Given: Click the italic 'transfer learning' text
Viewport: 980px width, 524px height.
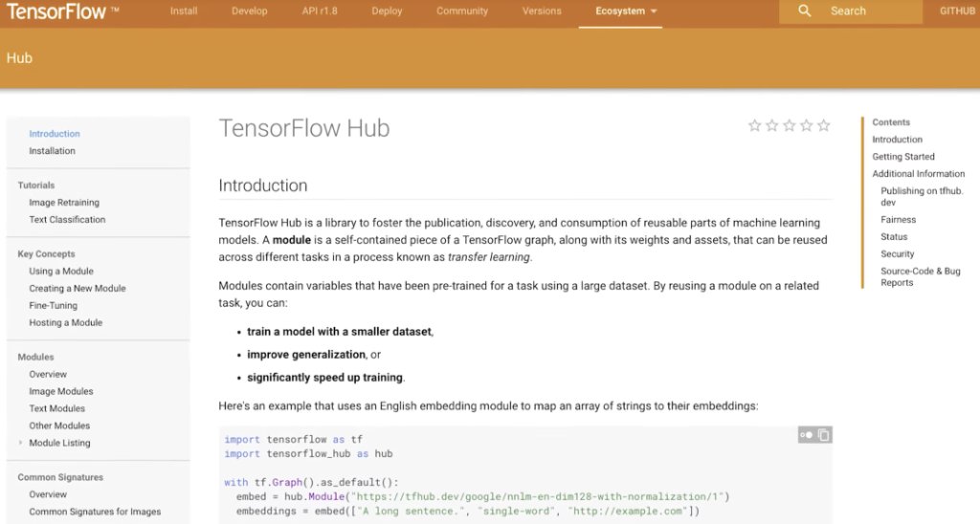Looking at the screenshot, I should (x=489, y=256).
